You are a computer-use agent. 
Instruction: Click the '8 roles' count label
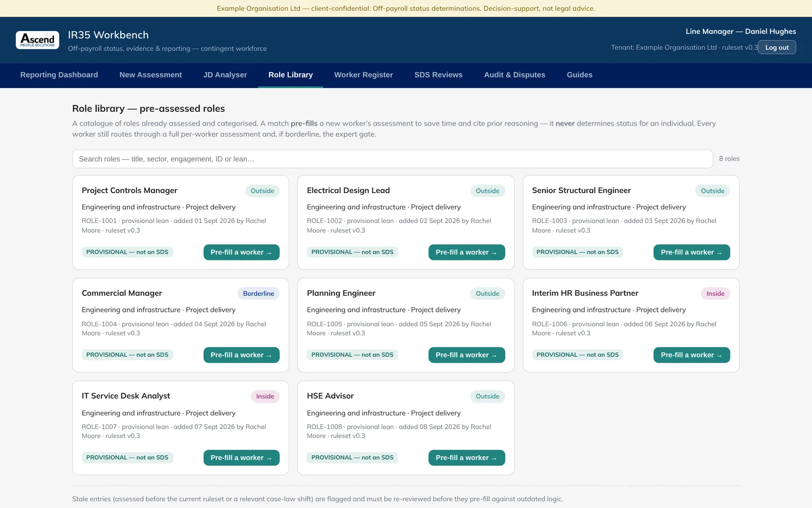[x=729, y=159]
